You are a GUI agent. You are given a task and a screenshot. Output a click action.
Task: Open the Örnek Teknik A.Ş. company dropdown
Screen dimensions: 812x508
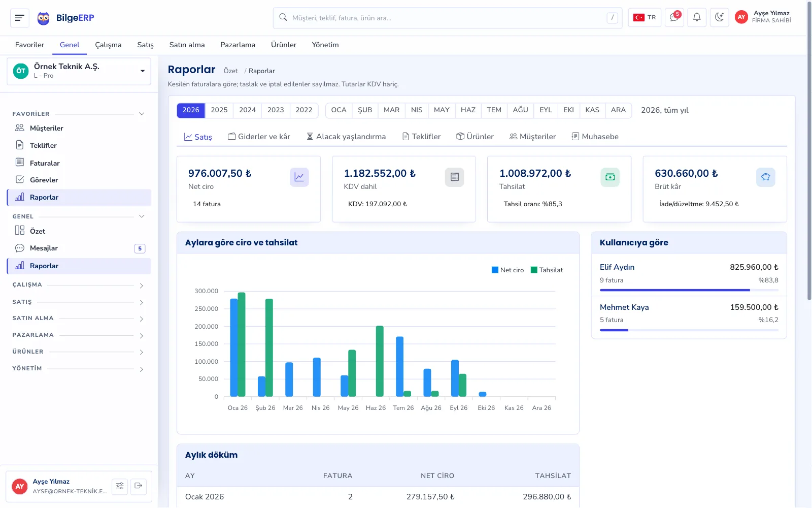click(x=79, y=71)
